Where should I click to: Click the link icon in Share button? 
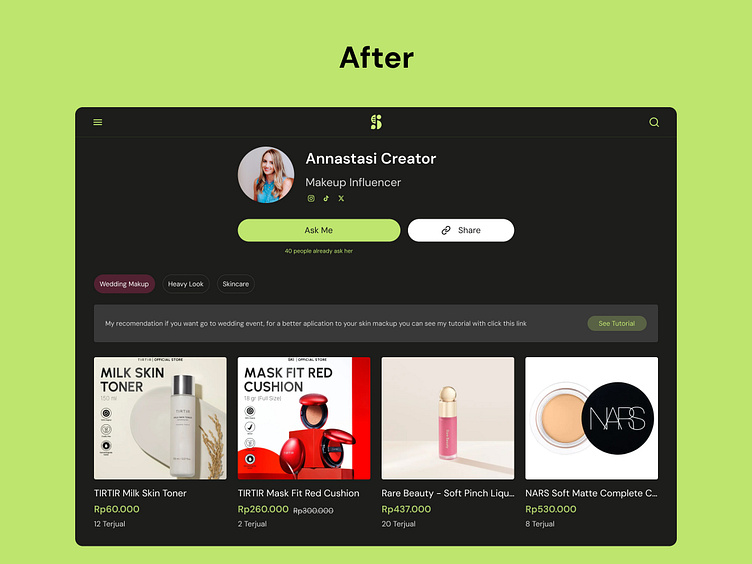(x=446, y=230)
